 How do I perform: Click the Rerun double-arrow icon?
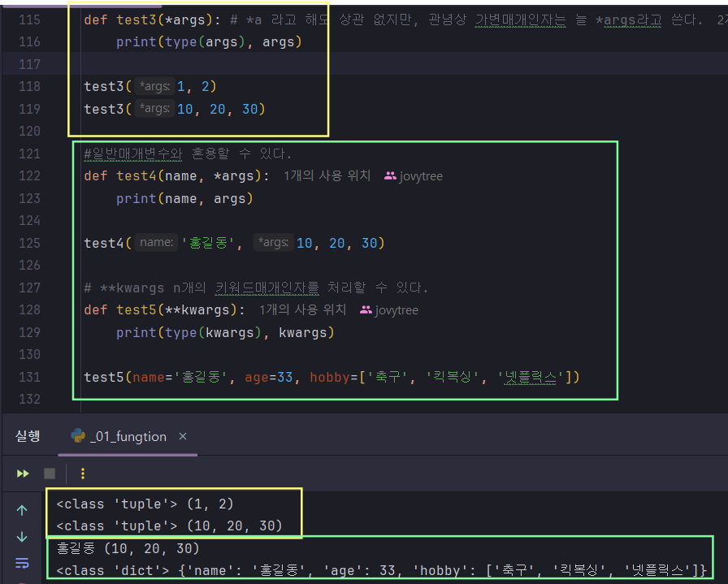[x=23, y=474]
